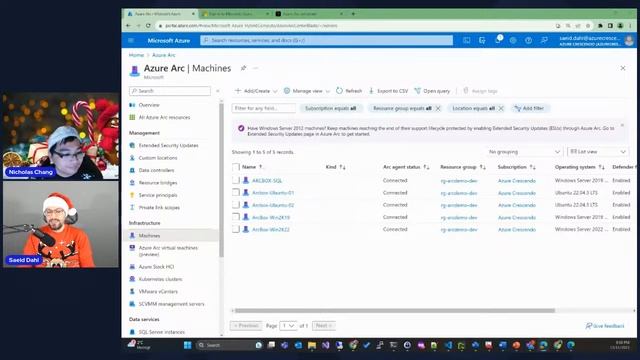Open the ARCBOX-SQL machine link
This screenshot has width=640, height=360.
click(x=267, y=180)
